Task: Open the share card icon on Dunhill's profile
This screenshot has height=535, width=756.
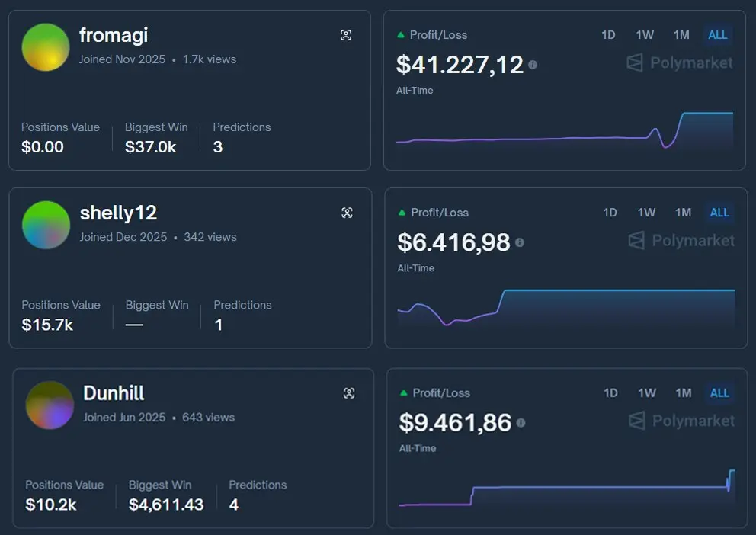Action: (x=349, y=393)
